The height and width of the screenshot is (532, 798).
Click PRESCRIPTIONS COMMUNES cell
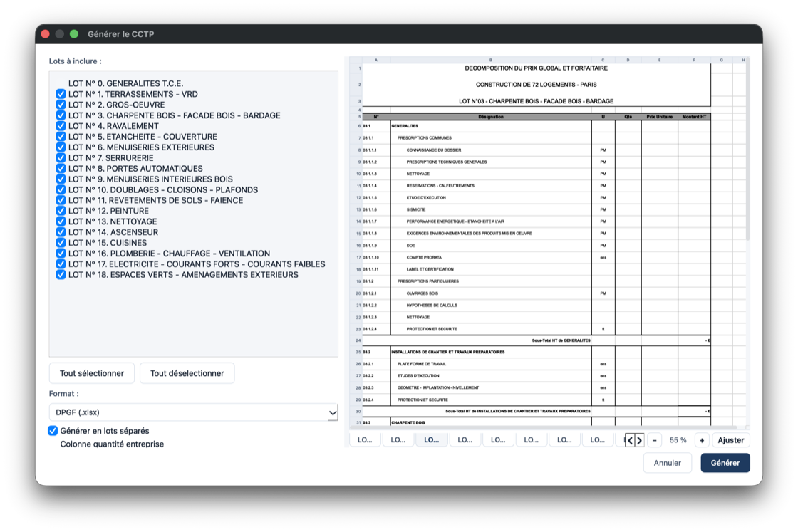(x=425, y=138)
